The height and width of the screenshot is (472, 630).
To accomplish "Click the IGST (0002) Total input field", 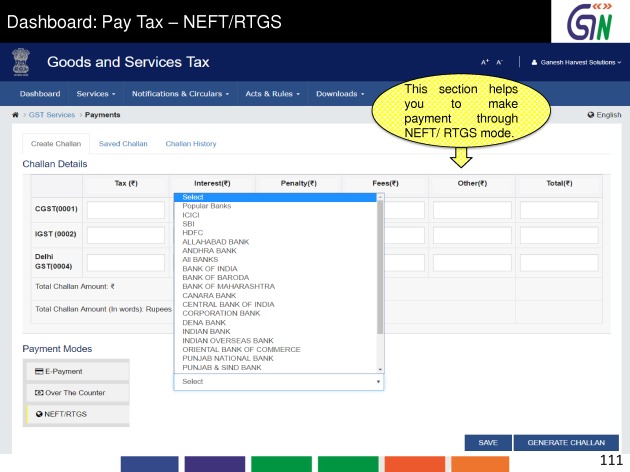I will point(559,235).
